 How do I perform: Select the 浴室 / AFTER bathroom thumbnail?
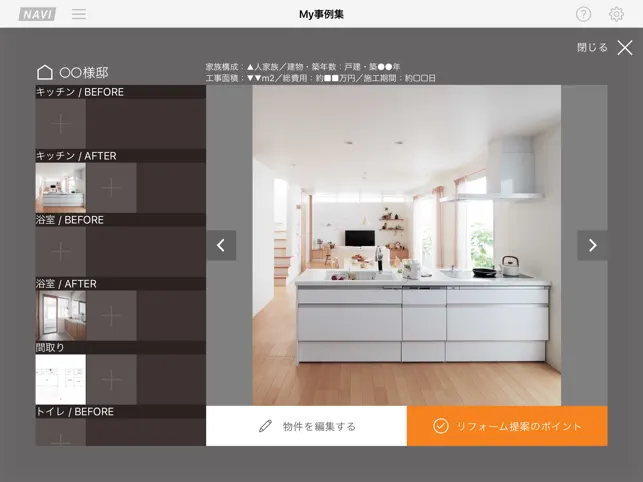tap(61, 315)
